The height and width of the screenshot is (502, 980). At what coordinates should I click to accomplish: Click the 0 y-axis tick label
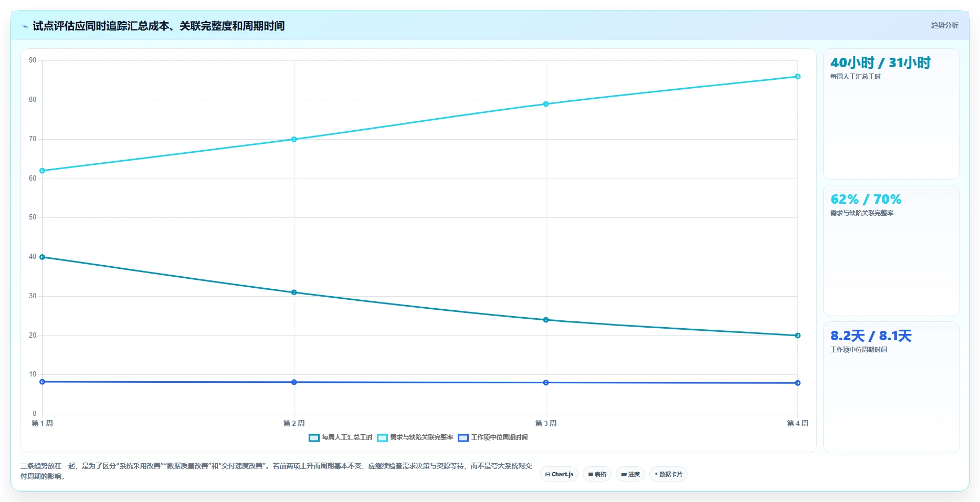click(35, 414)
